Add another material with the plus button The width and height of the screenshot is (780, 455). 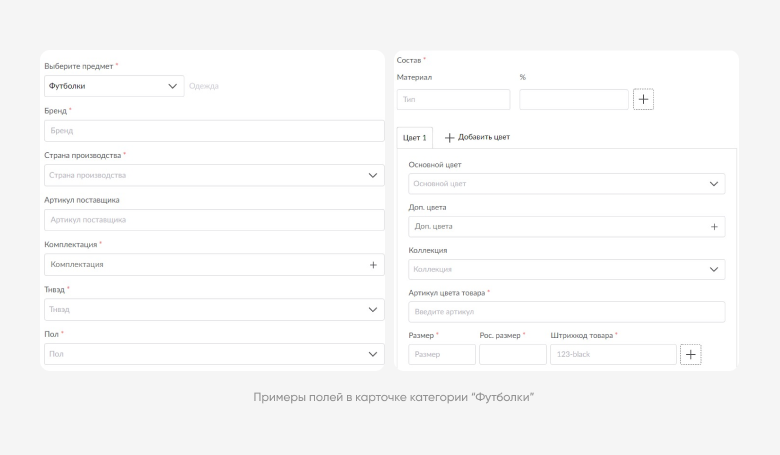643,99
